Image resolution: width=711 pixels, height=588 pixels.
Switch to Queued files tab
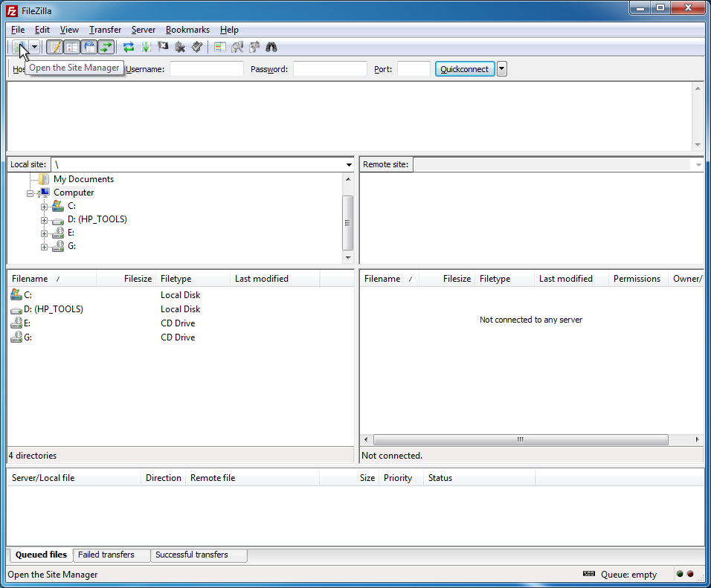[41, 555]
